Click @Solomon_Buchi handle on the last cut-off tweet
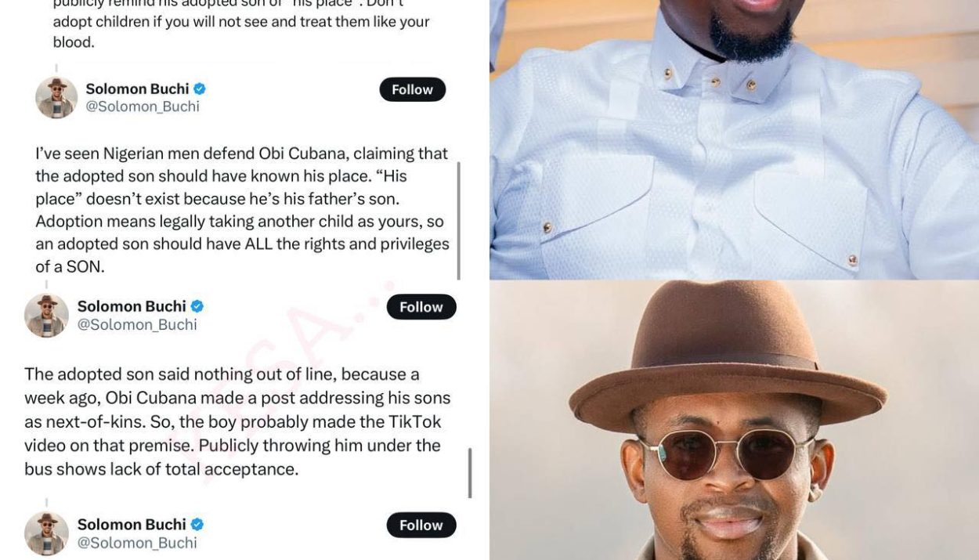This screenshot has height=560, width=979. 137,543
